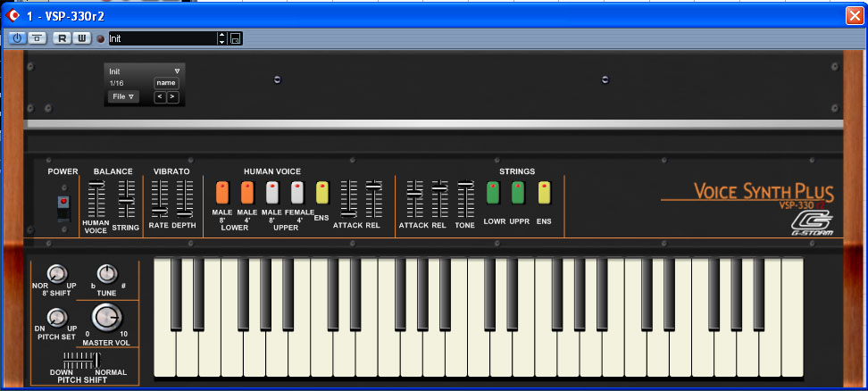The image size is (868, 391).
Task: Toggle the Male 4' lower orange button
Action: tap(246, 193)
